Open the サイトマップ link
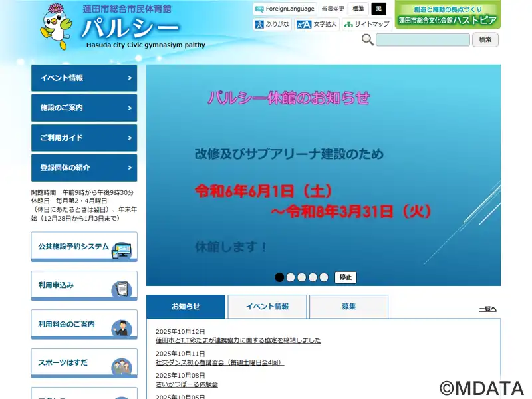This screenshot has height=399, width=532. [x=367, y=24]
